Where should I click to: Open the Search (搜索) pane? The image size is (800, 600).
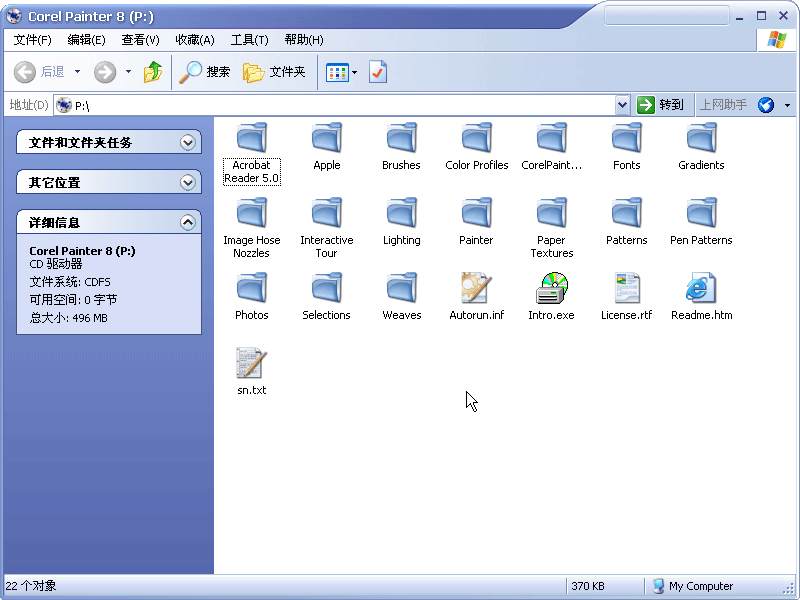[x=205, y=72]
